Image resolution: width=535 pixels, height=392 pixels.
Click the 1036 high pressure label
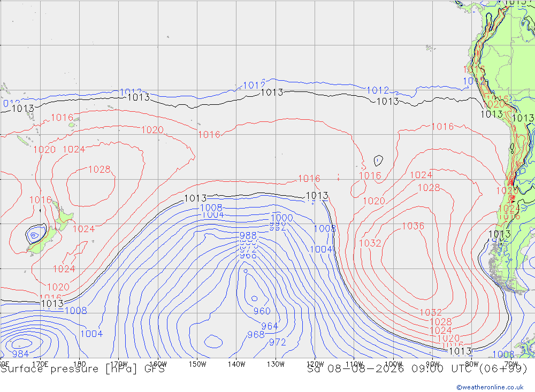(x=413, y=226)
